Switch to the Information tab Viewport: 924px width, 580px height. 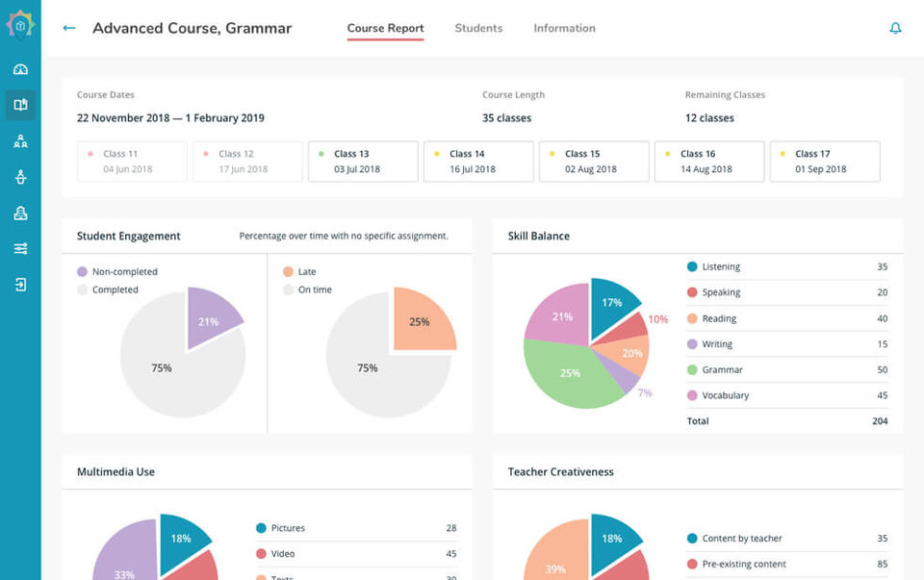coord(565,28)
